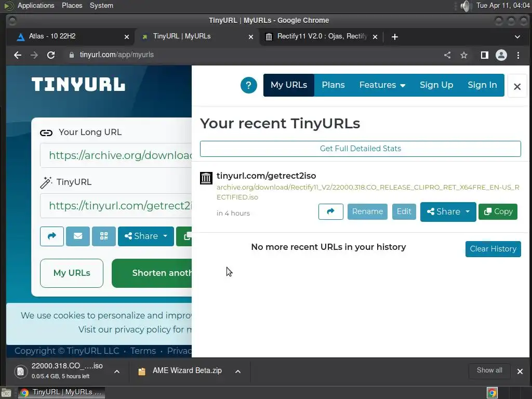
Task: Click the volume speaker icon in top panel
Action: [x=466, y=6]
